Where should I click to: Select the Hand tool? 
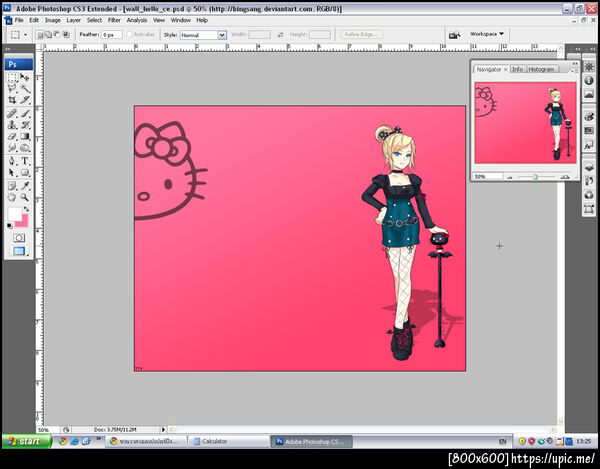pos(12,197)
